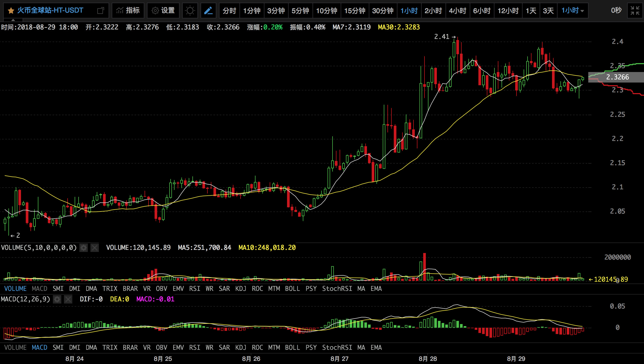644x364 pixels.
Task: Switch second sub-chart to PSY
Action: (x=311, y=347)
